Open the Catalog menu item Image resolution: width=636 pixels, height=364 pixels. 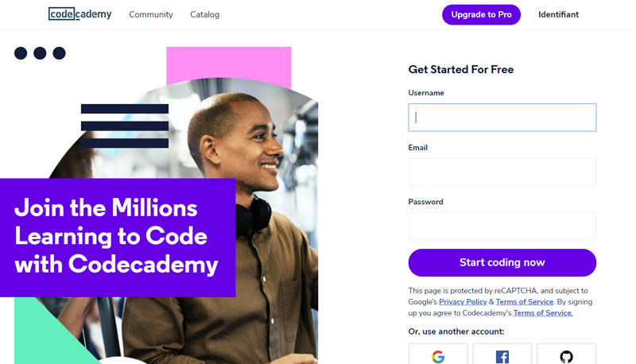[205, 14]
